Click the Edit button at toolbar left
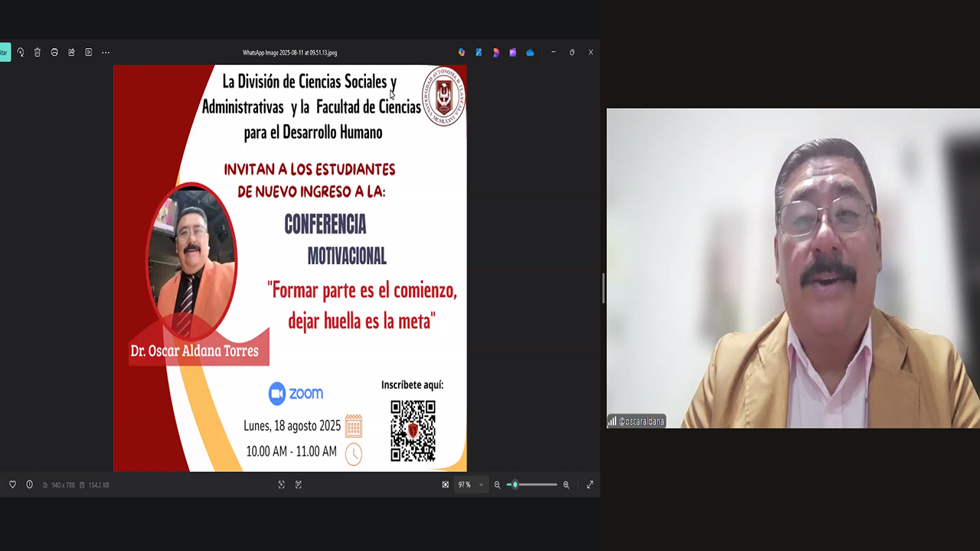980x551 pixels. (4, 52)
